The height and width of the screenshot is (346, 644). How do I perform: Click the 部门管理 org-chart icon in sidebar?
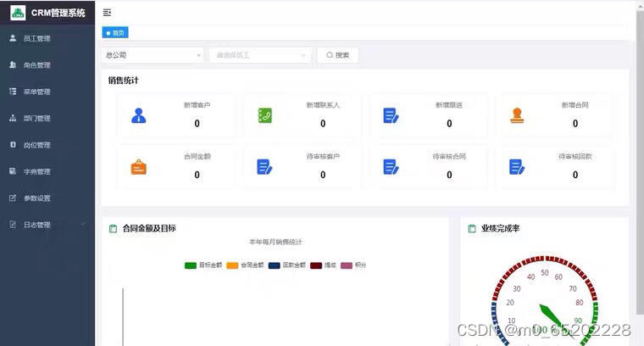(13, 118)
